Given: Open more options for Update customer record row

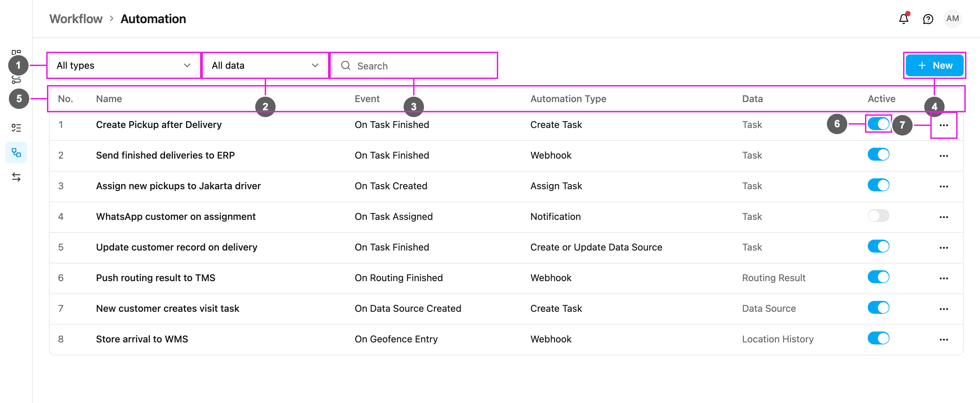Looking at the screenshot, I should point(944,248).
